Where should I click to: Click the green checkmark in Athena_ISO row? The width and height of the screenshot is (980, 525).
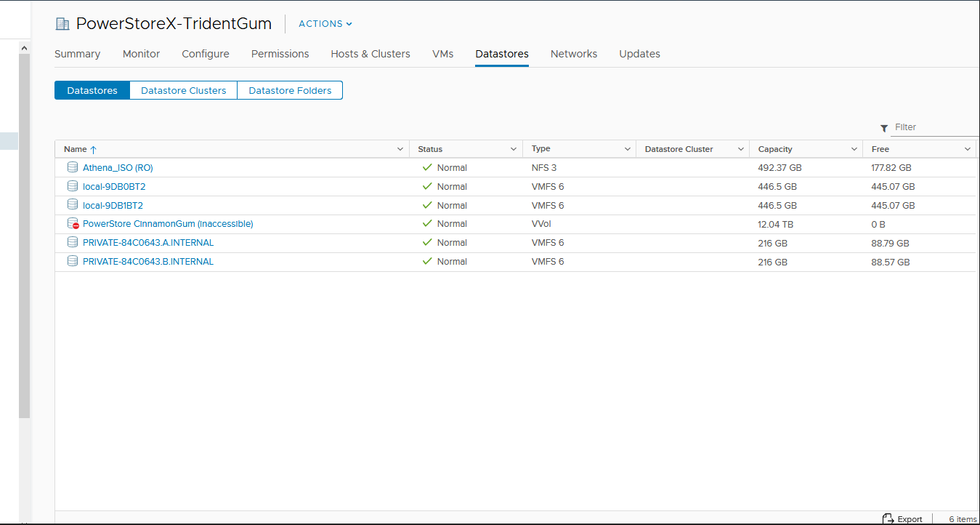(x=427, y=167)
